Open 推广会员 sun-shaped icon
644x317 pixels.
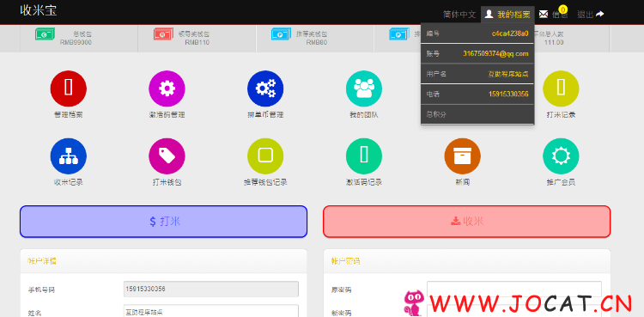(561, 156)
